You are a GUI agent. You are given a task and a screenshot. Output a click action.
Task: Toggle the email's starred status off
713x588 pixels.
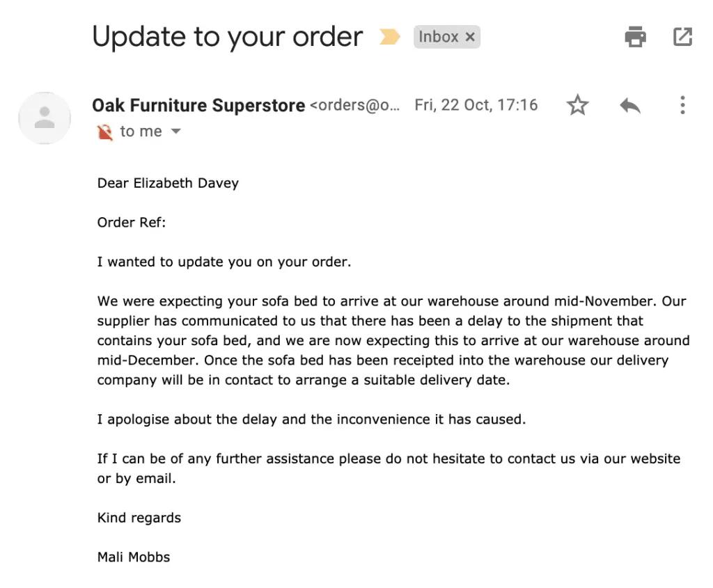point(577,104)
